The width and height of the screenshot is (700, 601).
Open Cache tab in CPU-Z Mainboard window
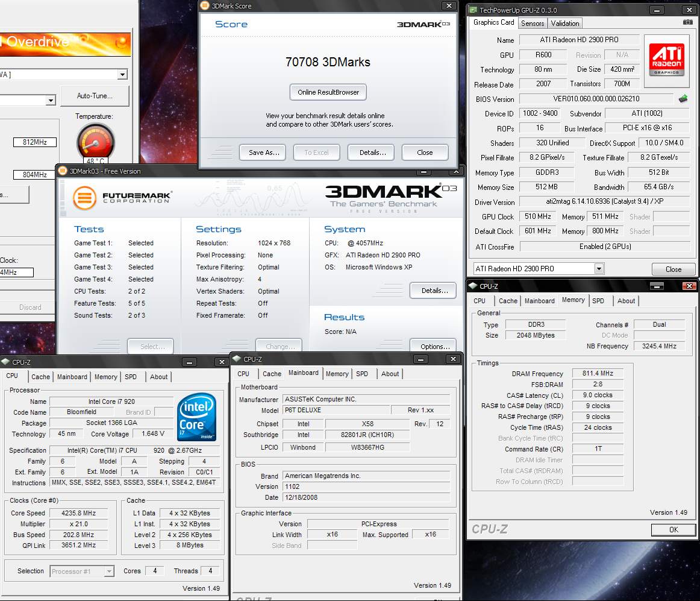[x=272, y=374]
